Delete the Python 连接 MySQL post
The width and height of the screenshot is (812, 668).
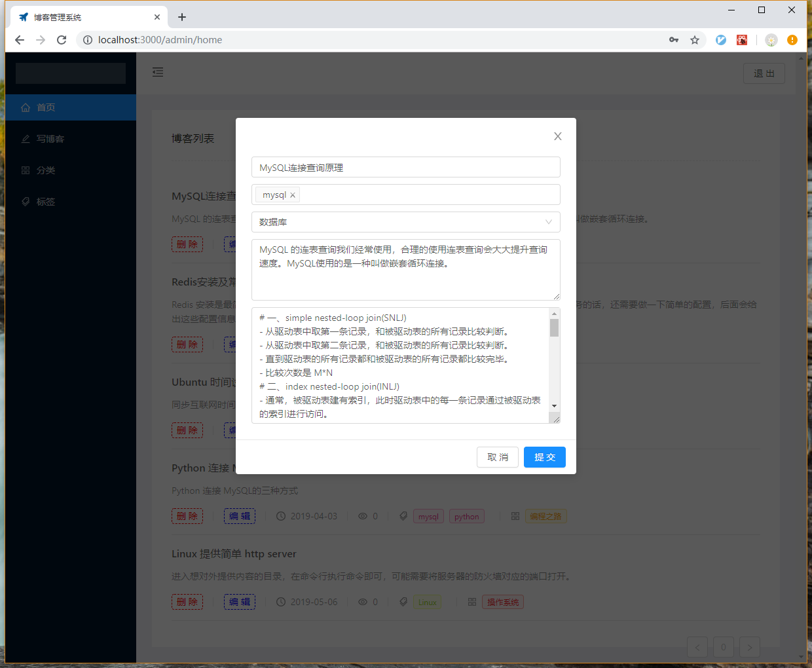[187, 516]
